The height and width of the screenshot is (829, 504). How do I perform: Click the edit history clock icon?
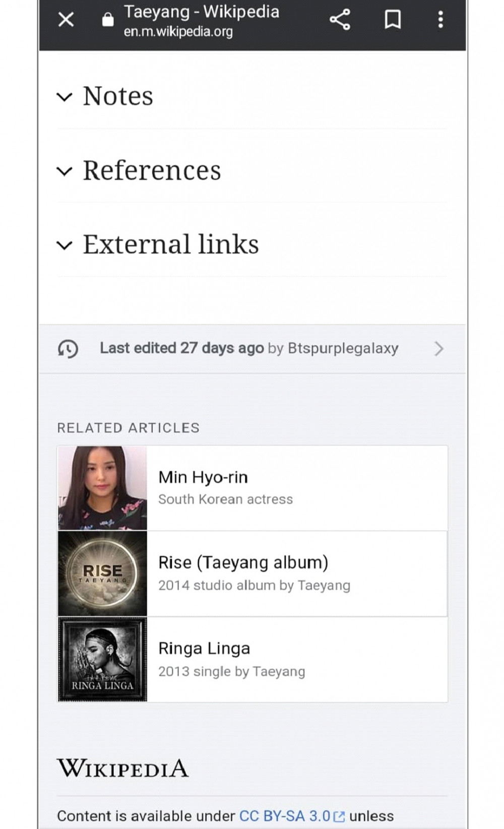[x=68, y=349]
